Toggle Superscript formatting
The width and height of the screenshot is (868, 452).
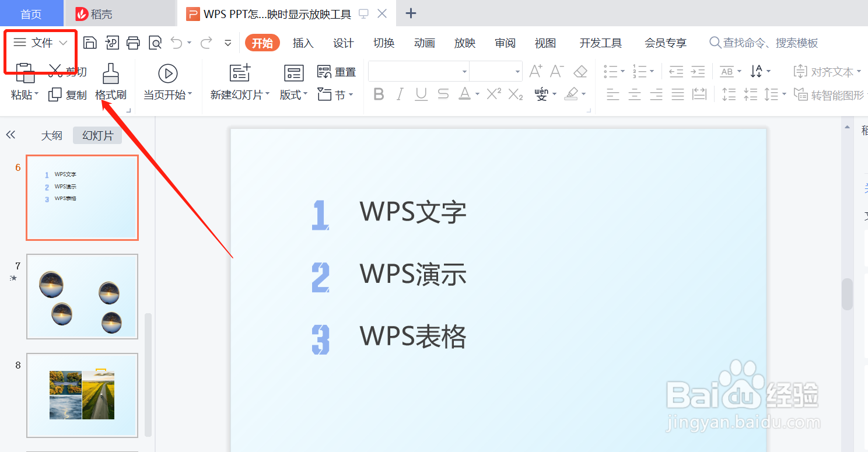494,93
